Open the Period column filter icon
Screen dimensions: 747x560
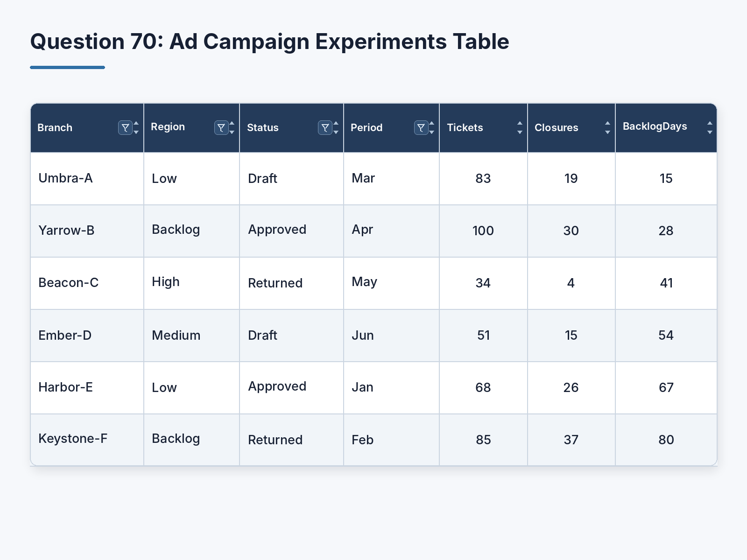pos(421,127)
